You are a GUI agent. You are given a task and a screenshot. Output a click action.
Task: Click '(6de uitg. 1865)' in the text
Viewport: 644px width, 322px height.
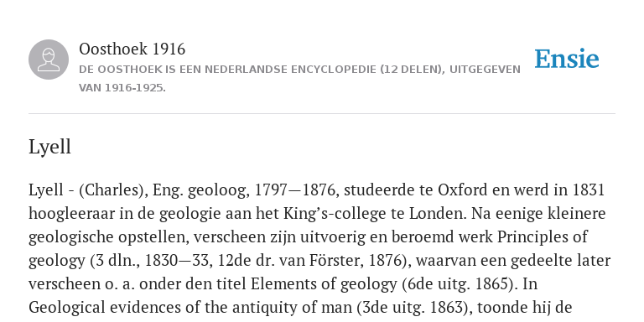[x=457, y=283]
